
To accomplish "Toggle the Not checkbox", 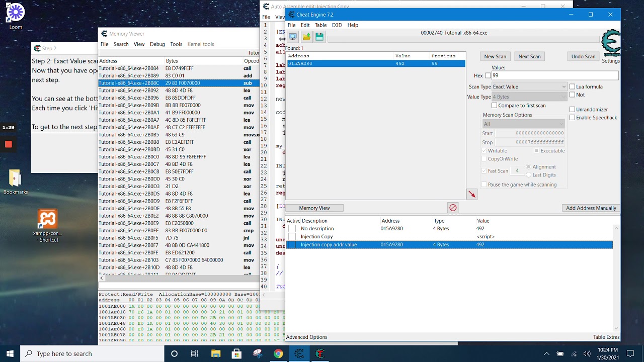I will [x=572, y=95].
